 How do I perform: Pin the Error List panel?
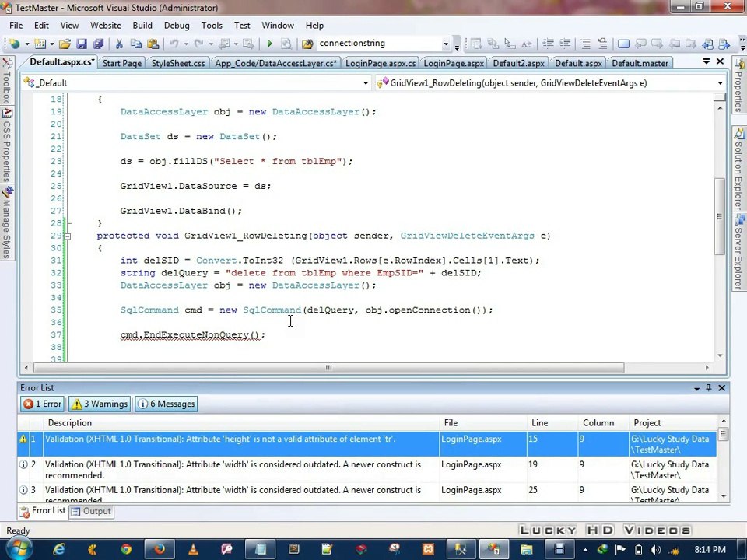[x=709, y=387]
